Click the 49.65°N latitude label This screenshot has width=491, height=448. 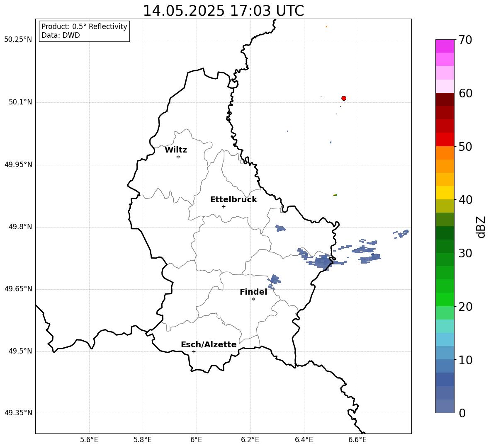18,289
